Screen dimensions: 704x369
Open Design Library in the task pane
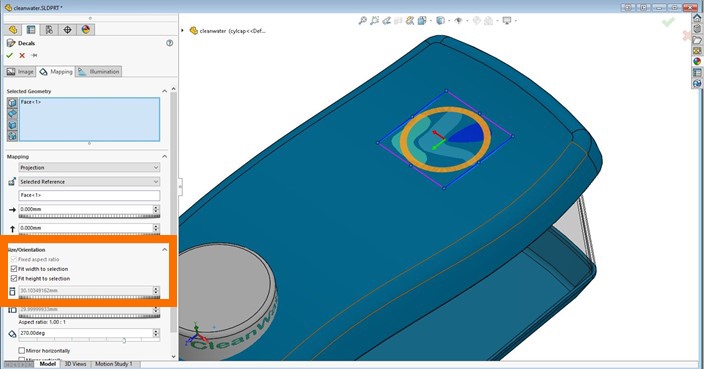click(697, 29)
